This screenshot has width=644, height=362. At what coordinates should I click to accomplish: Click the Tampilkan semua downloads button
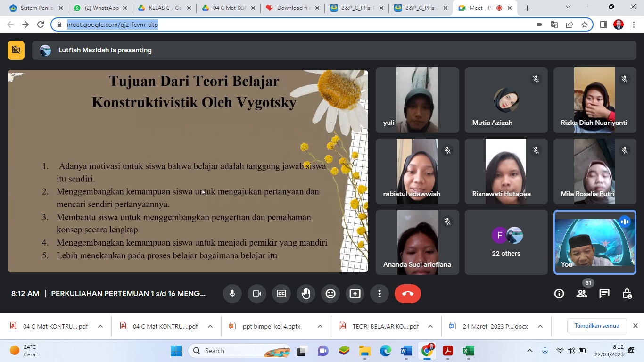[x=596, y=326]
